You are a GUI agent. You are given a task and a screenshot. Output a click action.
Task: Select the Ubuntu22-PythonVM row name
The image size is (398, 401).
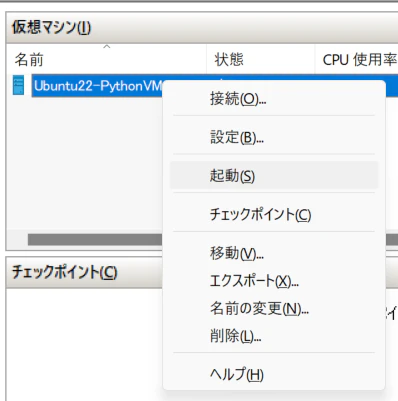tap(97, 86)
